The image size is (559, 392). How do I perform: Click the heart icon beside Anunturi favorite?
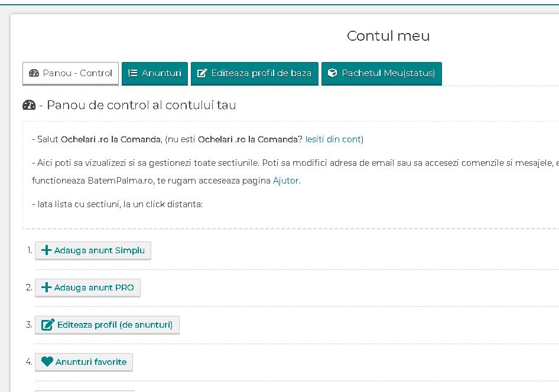tap(47, 362)
